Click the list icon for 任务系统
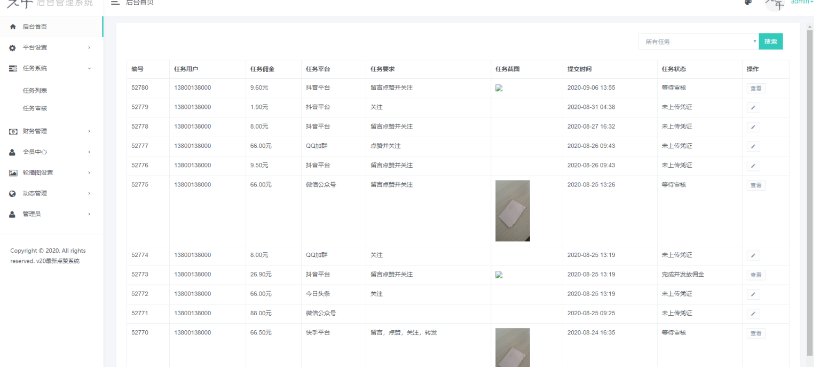814x367 pixels. [x=13, y=69]
